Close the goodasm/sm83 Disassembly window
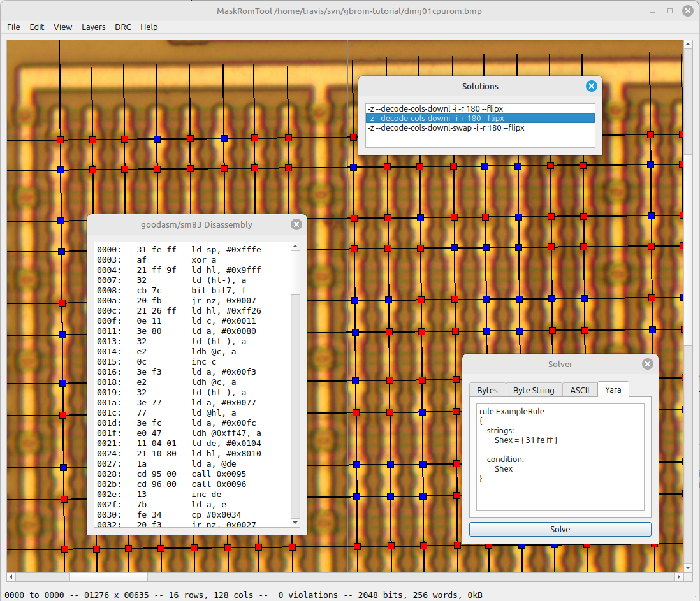The height and width of the screenshot is (601, 700). point(296,224)
